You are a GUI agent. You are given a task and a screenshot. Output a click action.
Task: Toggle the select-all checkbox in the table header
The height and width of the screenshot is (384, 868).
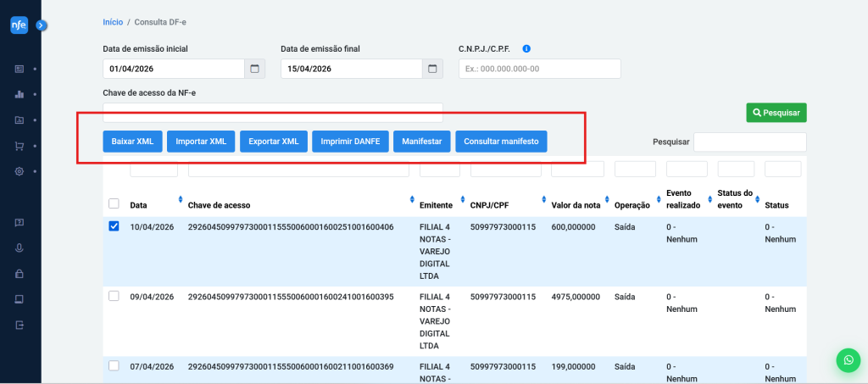point(114,203)
